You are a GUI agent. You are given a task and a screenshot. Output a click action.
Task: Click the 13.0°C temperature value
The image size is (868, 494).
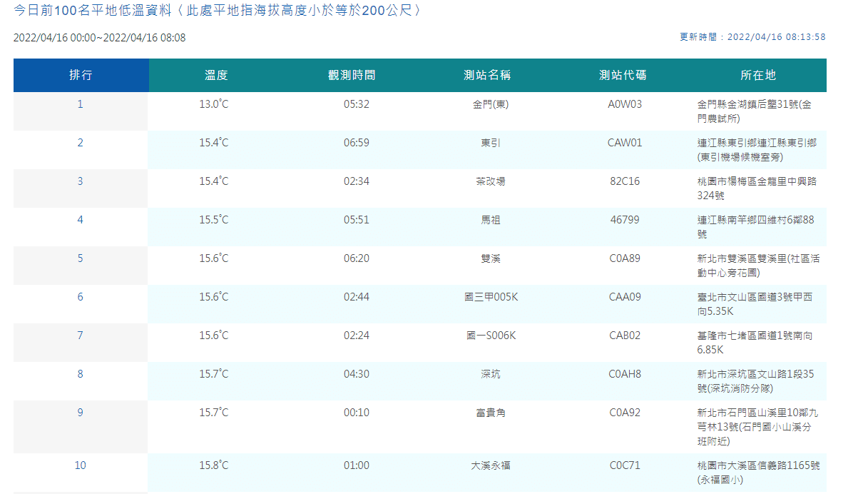coord(214,104)
